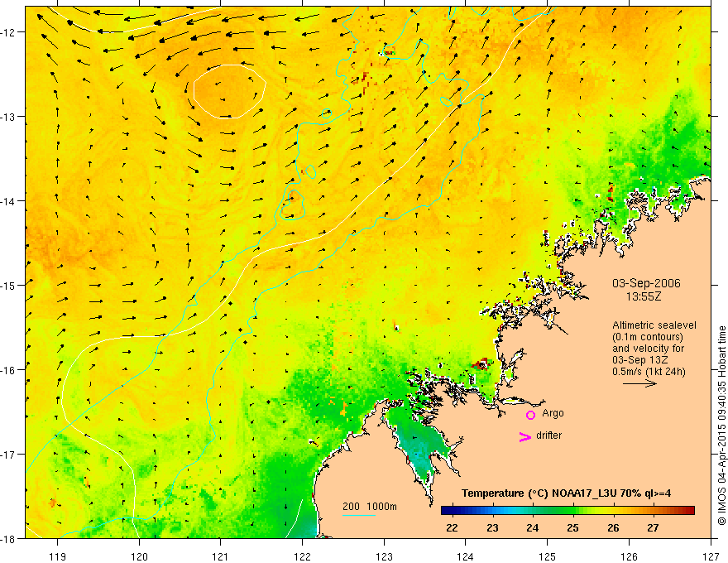Viewport: 728px width, 563px height.
Task: Click the longitude axis label '120'
Action: (139, 556)
